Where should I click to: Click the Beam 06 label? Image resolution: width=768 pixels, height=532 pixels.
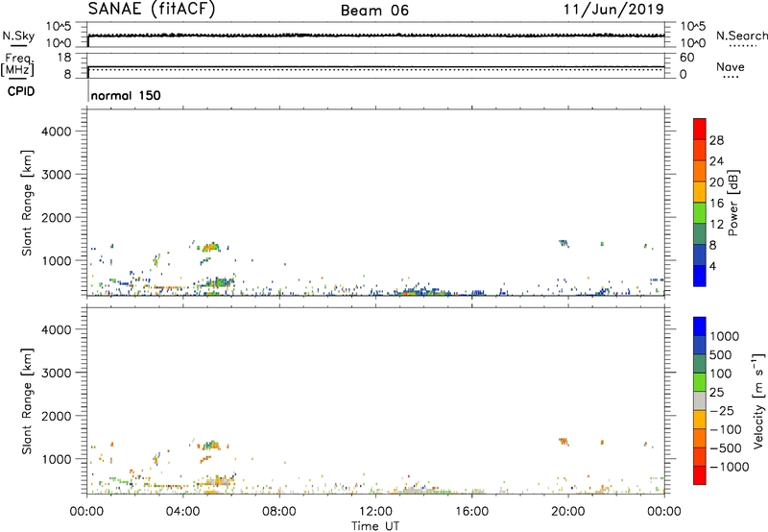(374, 11)
